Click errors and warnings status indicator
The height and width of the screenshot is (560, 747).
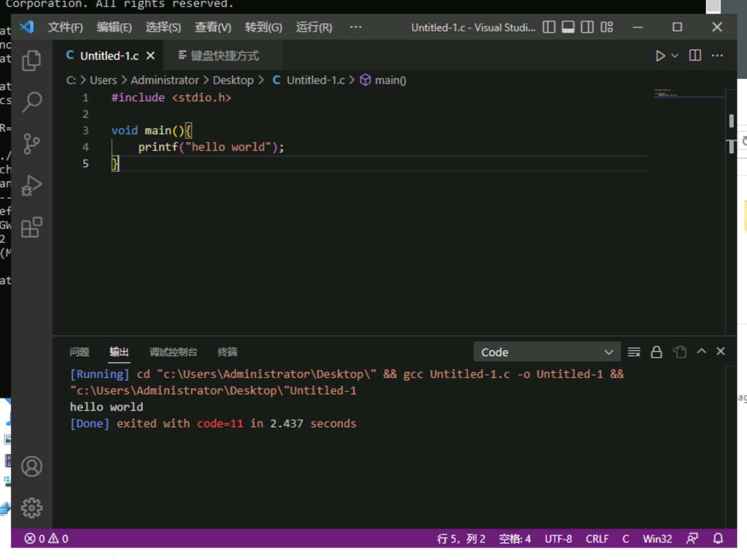pyautogui.click(x=46, y=539)
